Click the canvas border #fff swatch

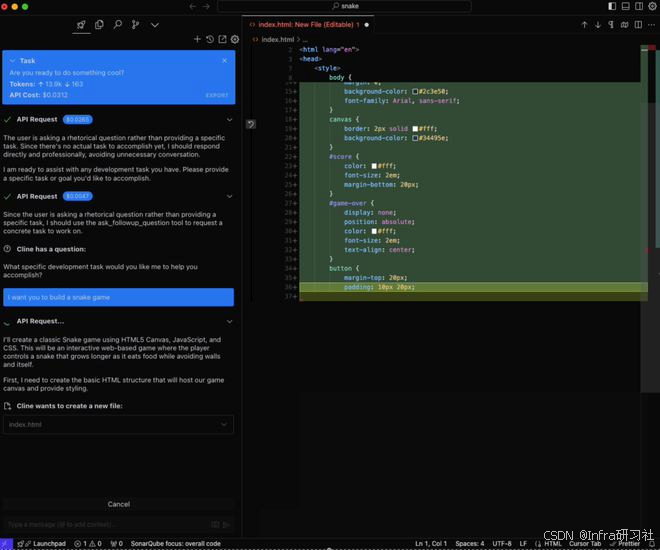pos(415,129)
